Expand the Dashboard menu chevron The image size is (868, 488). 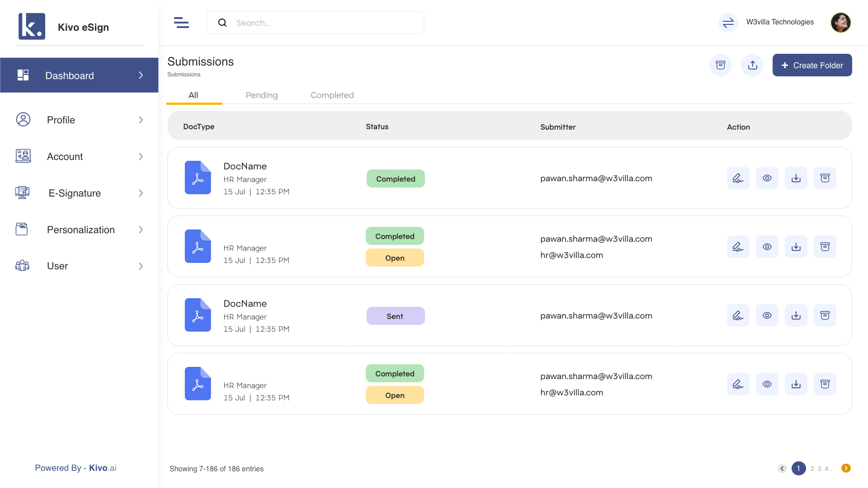[141, 75]
